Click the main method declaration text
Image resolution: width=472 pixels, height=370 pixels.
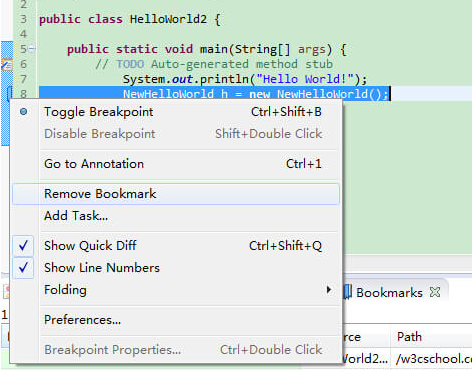207,49
